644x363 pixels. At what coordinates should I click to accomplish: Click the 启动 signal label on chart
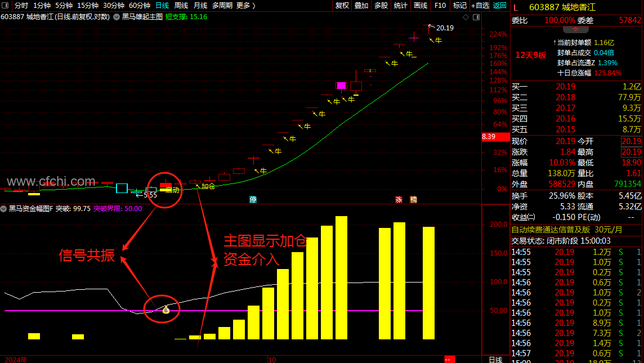pos(172,190)
